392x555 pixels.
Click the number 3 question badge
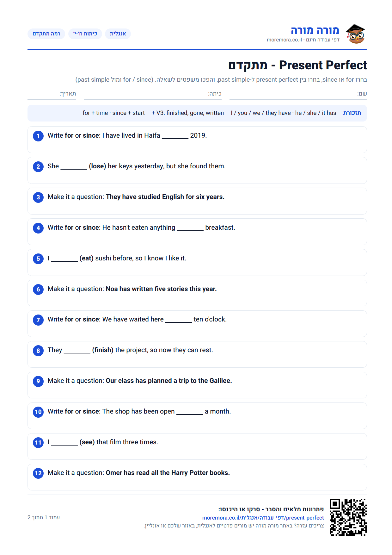(x=38, y=197)
